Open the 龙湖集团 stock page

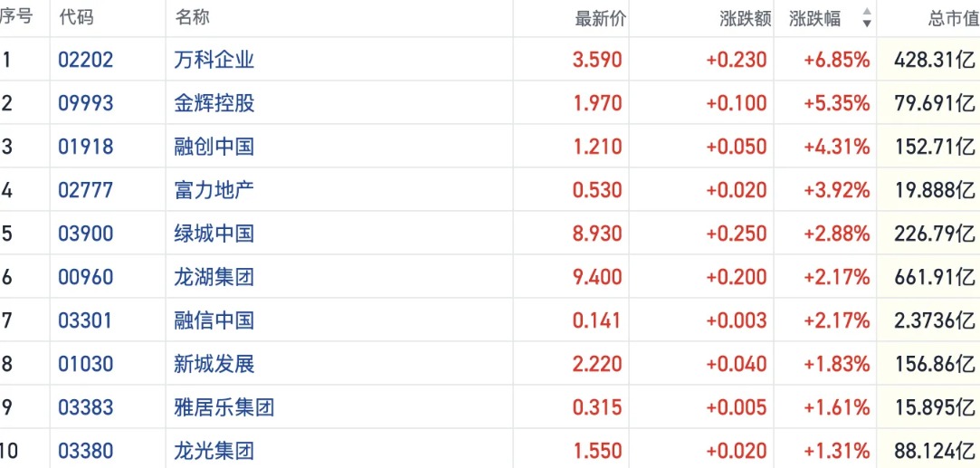click(214, 277)
